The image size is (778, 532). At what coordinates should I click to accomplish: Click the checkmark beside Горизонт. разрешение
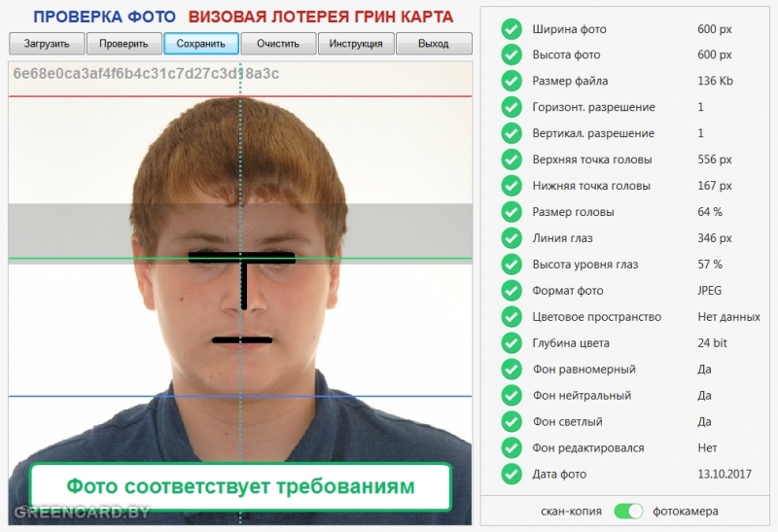pos(512,107)
